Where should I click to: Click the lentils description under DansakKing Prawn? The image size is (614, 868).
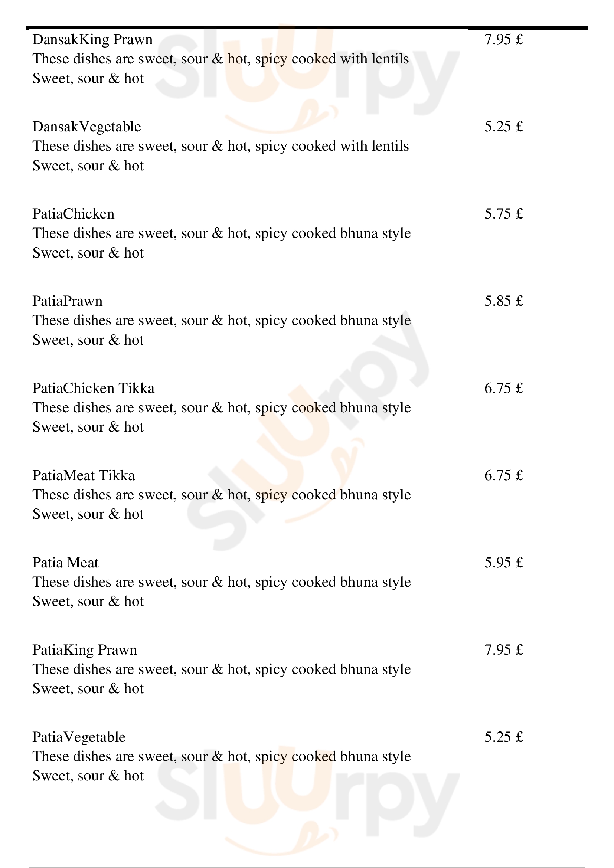tap(221, 59)
